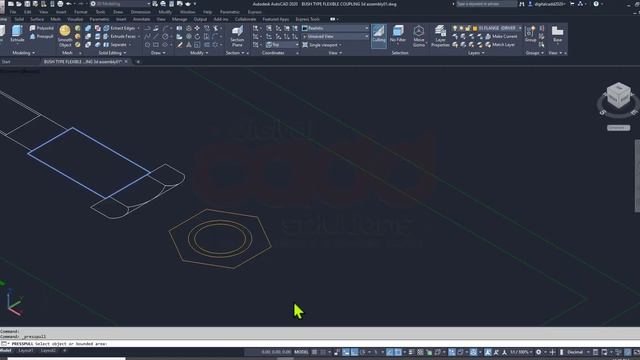Open the Top UCS dropdown in Coordinates
The width and height of the screenshot is (640, 360).
(x=282, y=45)
